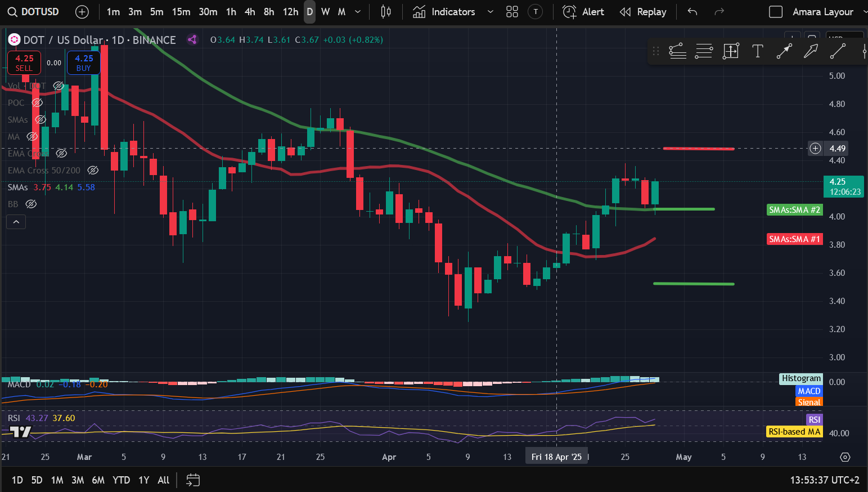Open the Indicators dialog
This screenshot has width=868, height=492.
click(444, 12)
